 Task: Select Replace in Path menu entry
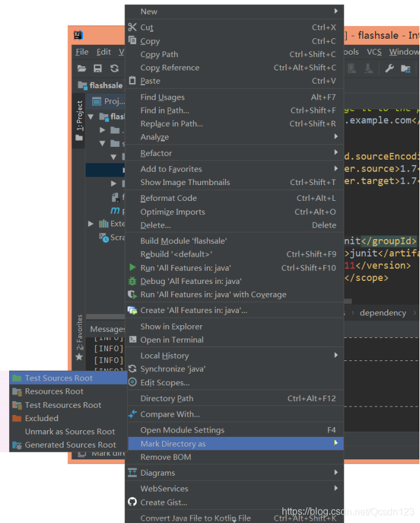tap(235, 124)
